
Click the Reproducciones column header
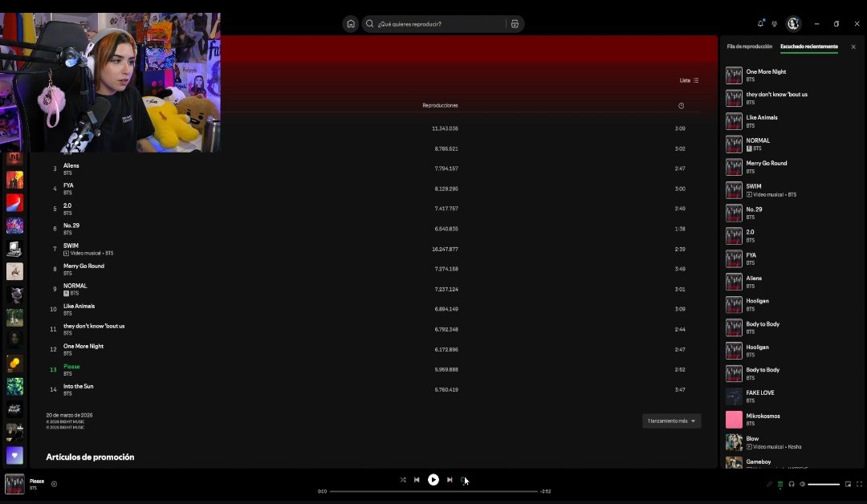[x=440, y=106]
